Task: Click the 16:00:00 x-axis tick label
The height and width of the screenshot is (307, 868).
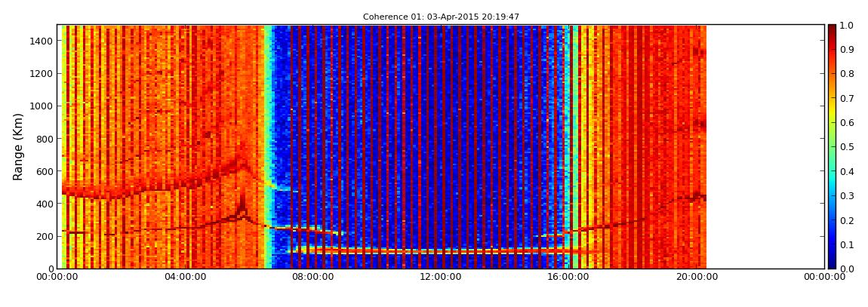Action: (568, 277)
